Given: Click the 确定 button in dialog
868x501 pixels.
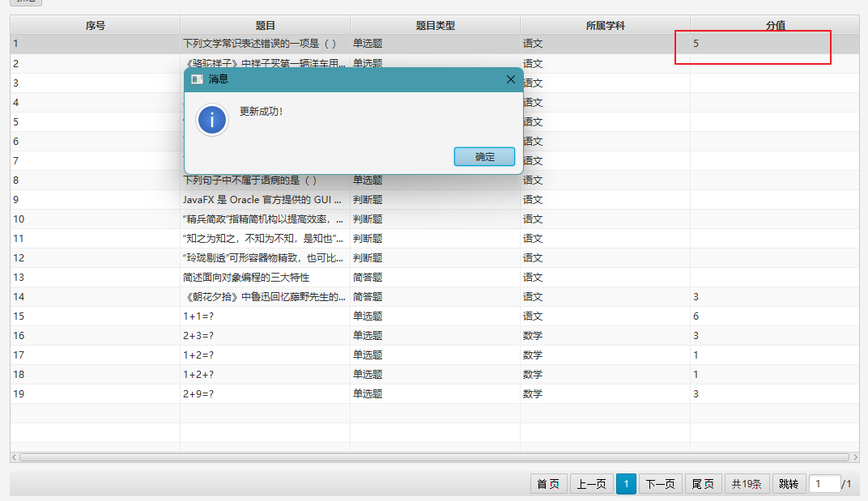Looking at the screenshot, I should click(x=484, y=157).
